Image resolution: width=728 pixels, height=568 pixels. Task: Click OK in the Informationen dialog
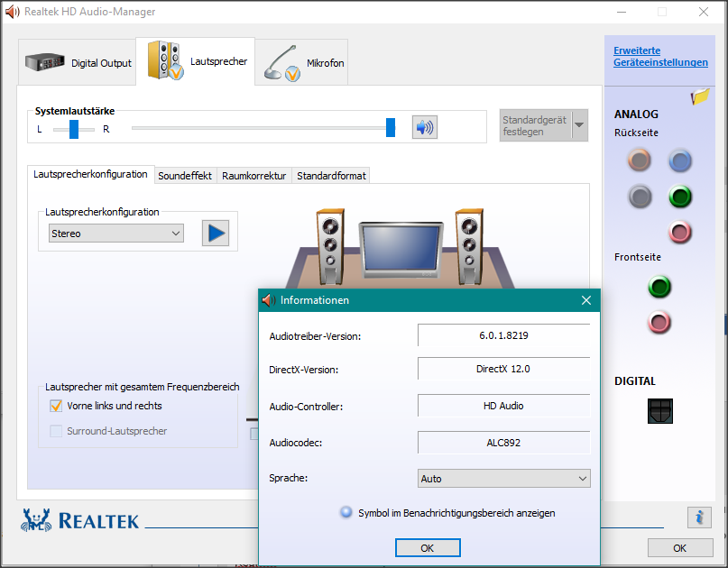click(x=428, y=548)
